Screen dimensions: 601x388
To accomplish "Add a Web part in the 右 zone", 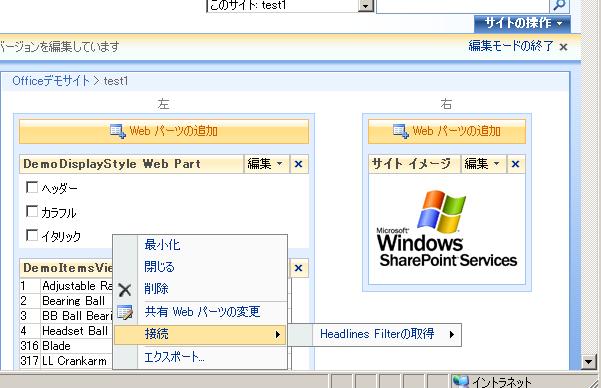I will coord(447,131).
